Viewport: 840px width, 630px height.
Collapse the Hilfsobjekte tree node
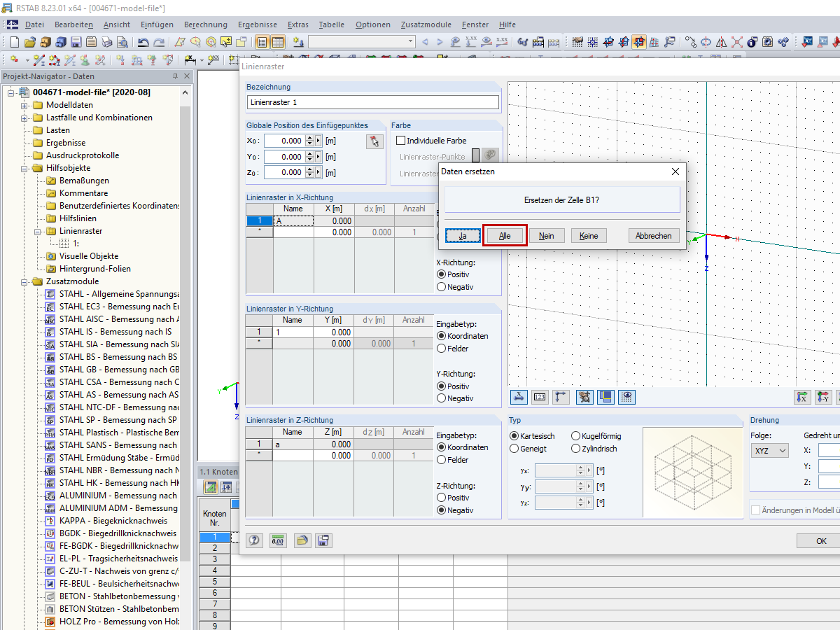(x=24, y=168)
